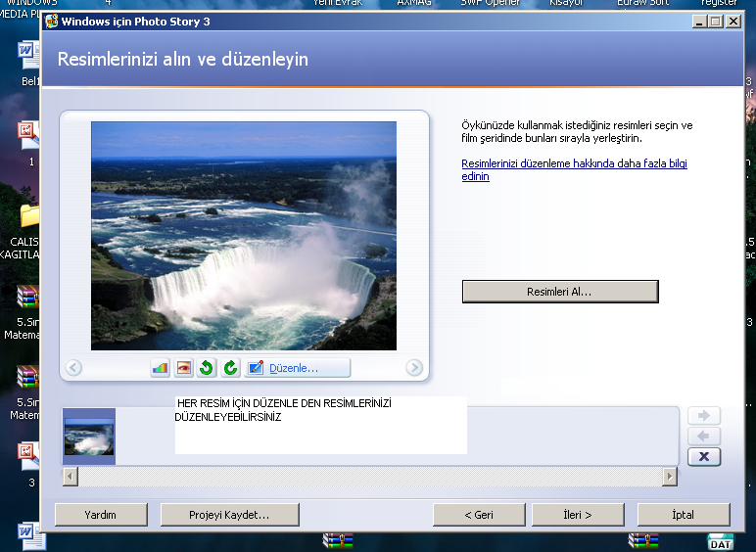Select the waterfall thumbnail in filmstrip
The height and width of the screenshot is (552, 756).
click(x=89, y=437)
